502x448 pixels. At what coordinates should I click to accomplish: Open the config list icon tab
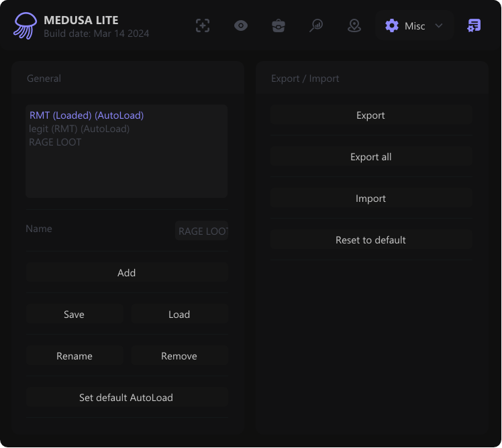[474, 25]
